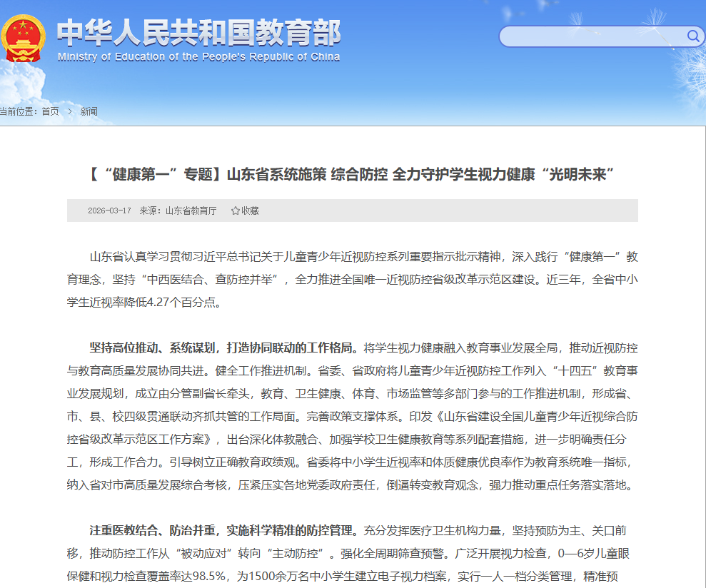Screen dimensions: 706x588
Task: Click the 中华人民共和国教育部 site title
Action: coord(198,33)
